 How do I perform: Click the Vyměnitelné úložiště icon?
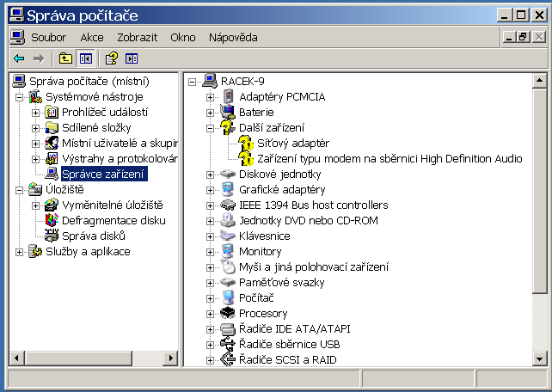point(52,205)
